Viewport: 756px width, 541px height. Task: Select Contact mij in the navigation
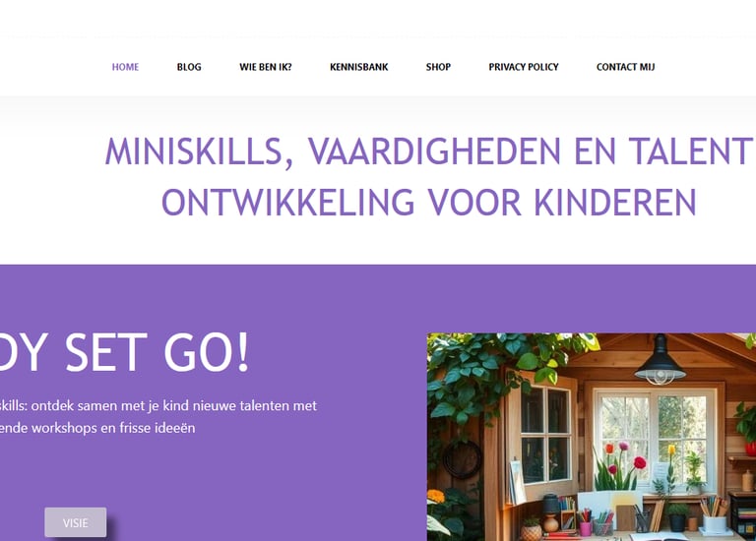coord(625,67)
